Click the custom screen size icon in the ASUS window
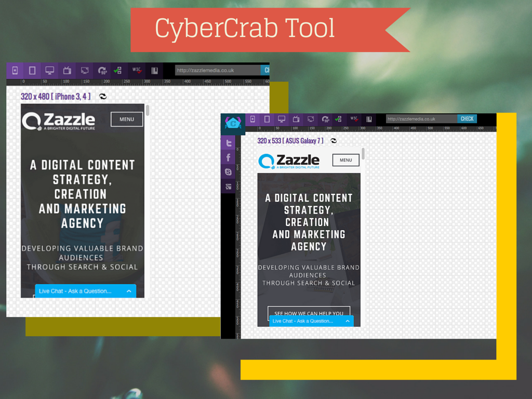 311,119
